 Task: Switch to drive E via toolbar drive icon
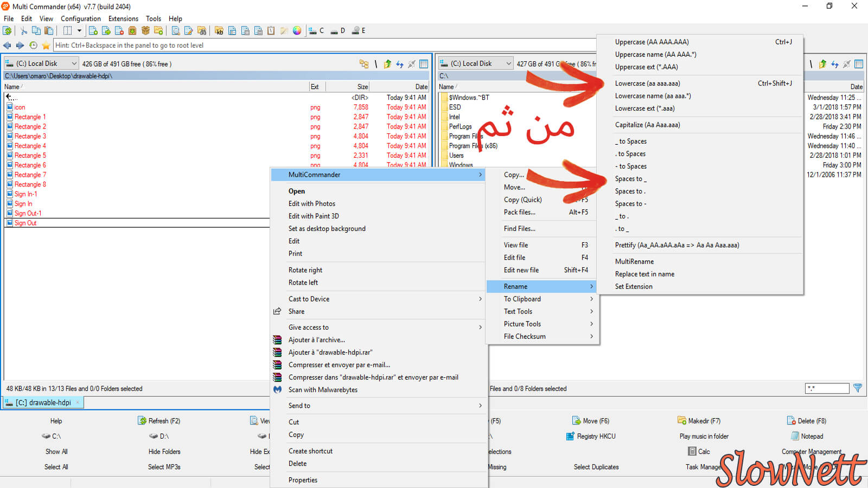point(359,31)
